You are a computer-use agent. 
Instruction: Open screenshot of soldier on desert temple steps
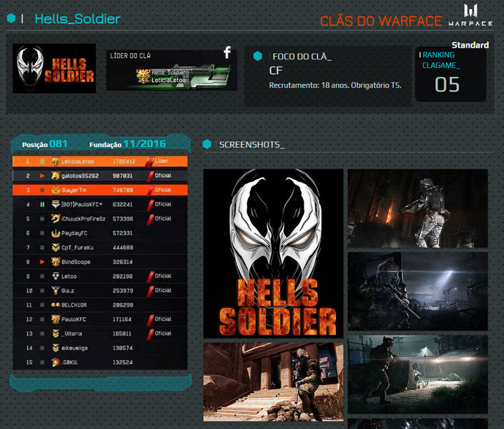pyautogui.click(x=273, y=382)
